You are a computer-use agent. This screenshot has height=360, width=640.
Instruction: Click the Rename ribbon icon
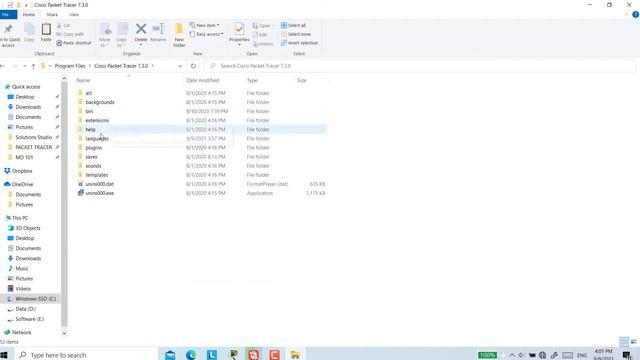pyautogui.click(x=158, y=33)
